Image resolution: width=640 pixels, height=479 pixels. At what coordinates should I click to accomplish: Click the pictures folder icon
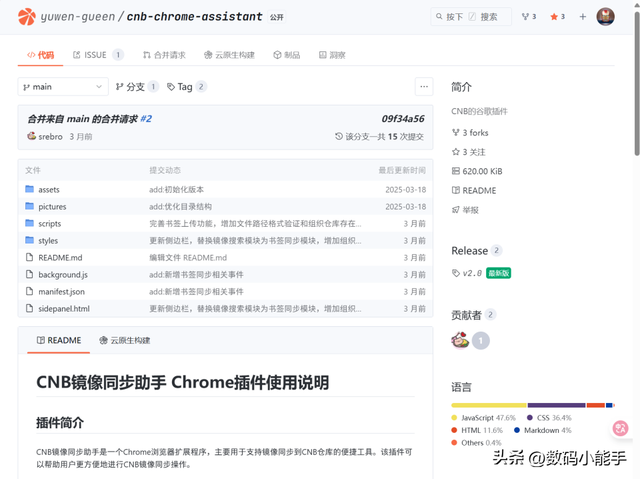click(29, 206)
